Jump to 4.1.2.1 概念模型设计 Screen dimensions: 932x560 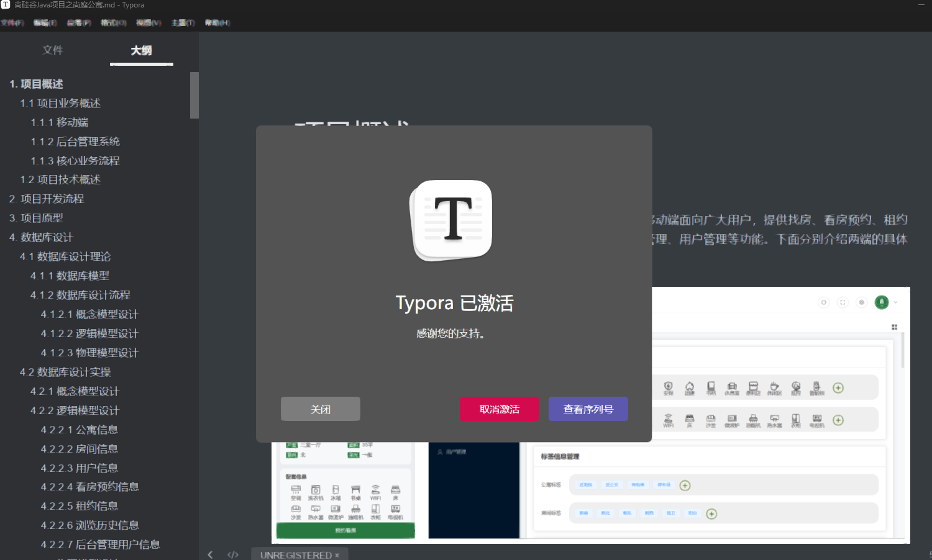pyautogui.click(x=89, y=314)
